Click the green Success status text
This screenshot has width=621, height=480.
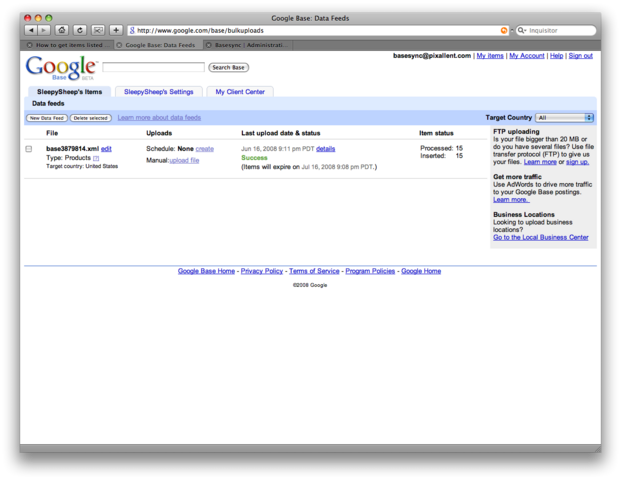click(254, 158)
